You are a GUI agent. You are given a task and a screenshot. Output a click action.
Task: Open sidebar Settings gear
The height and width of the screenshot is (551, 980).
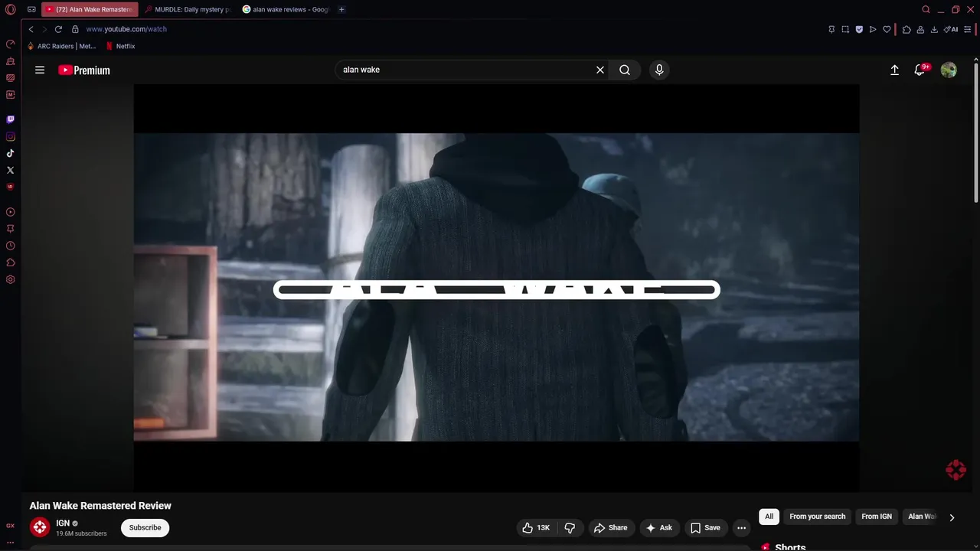click(10, 279)
